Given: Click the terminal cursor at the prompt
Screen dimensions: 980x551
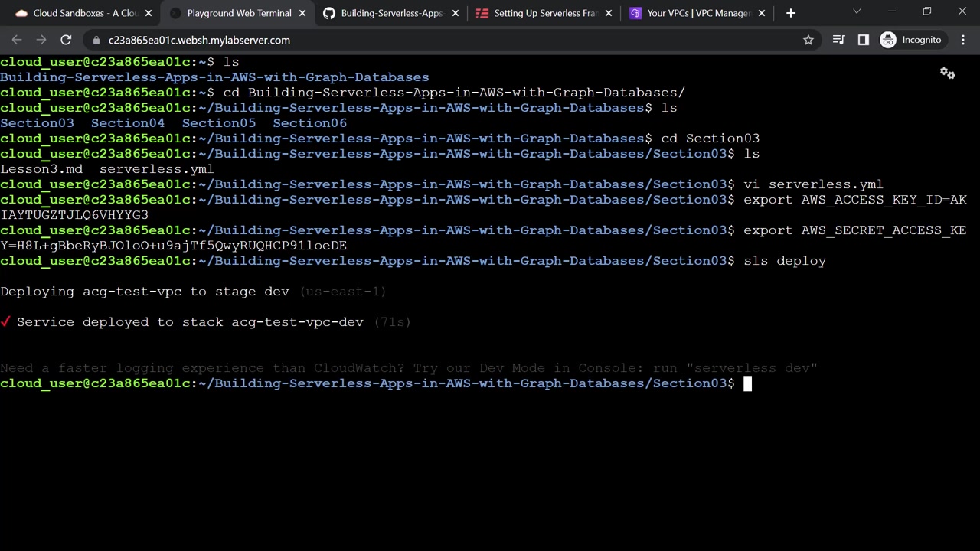Looking at the screenshot, I should pos(748,383).
